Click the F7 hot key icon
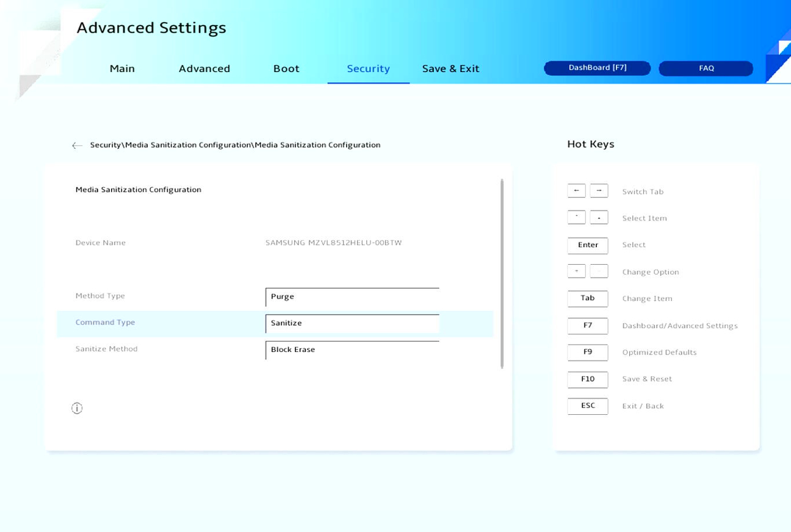 [x=587, y=326]
